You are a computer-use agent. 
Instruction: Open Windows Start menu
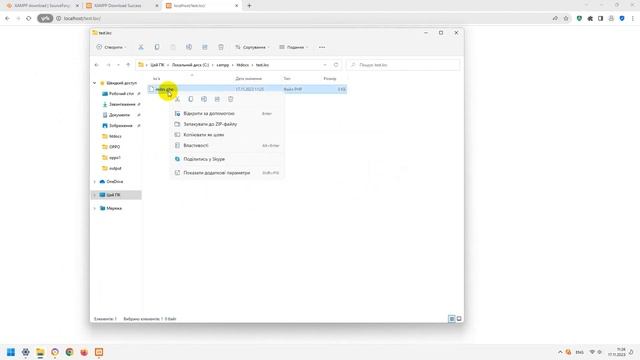[11, 352]
